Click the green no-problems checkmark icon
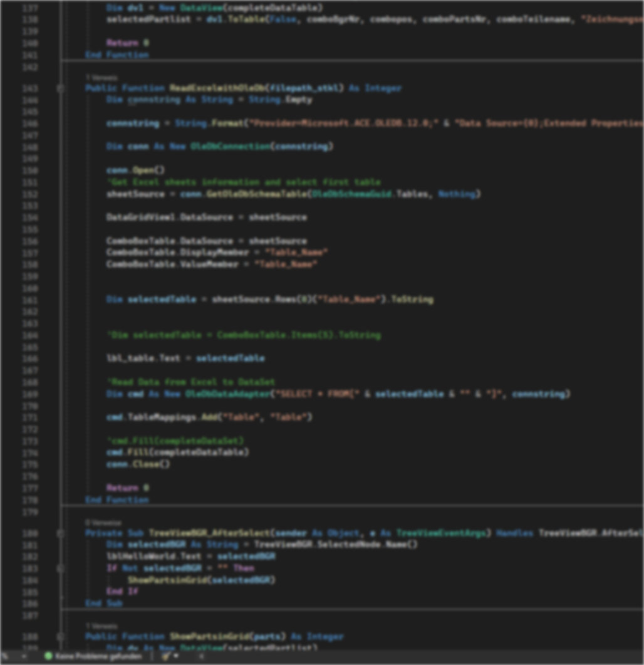Viewport: 644px width, 665px height. [48, 656]
